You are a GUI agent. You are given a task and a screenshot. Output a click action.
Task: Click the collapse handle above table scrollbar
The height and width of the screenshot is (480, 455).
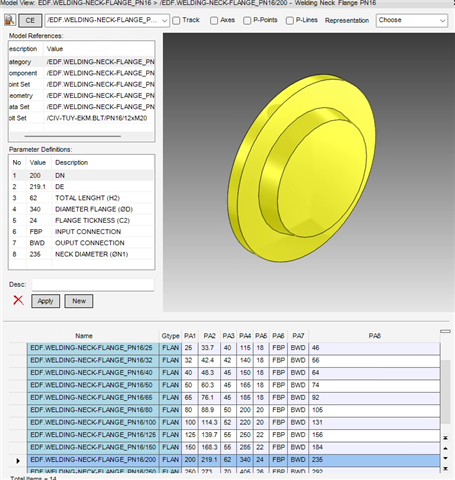pos(445,331)
